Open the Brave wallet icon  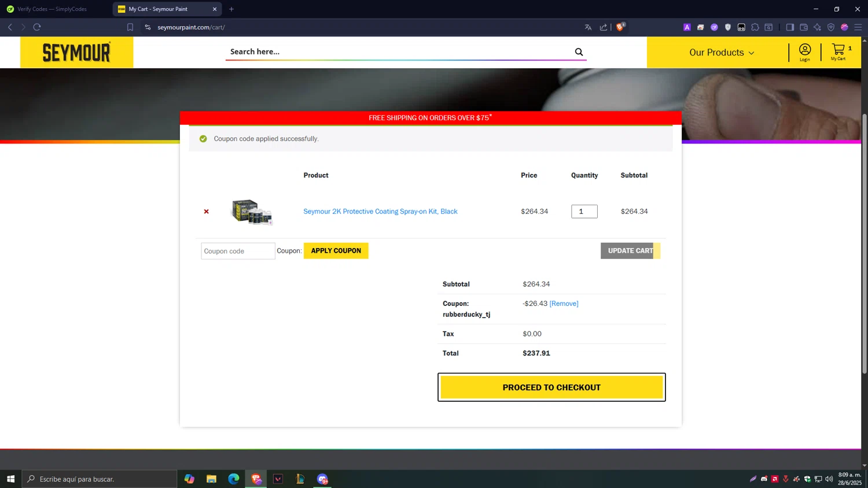pos(804,27)
